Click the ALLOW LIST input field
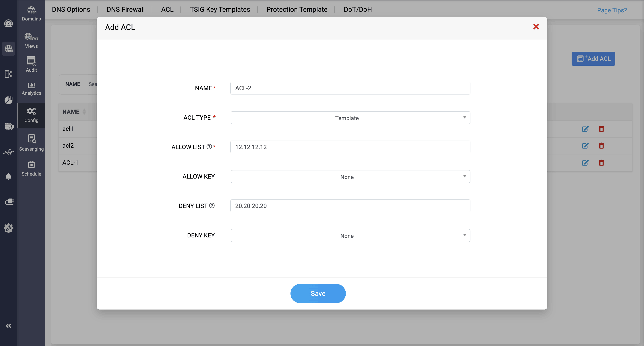 [350, 147]
